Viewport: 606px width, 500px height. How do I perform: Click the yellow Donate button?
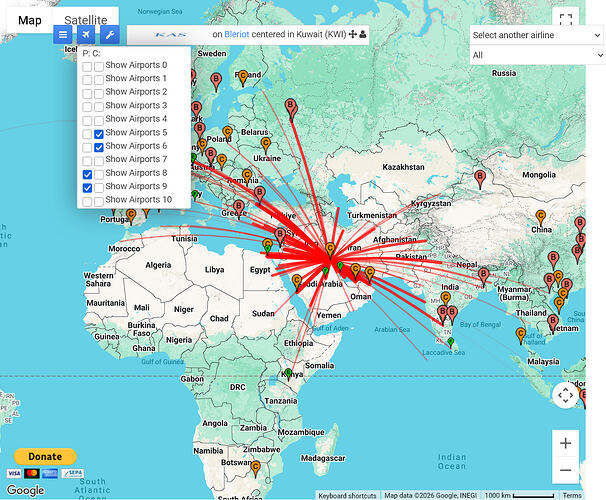(45, 456)
